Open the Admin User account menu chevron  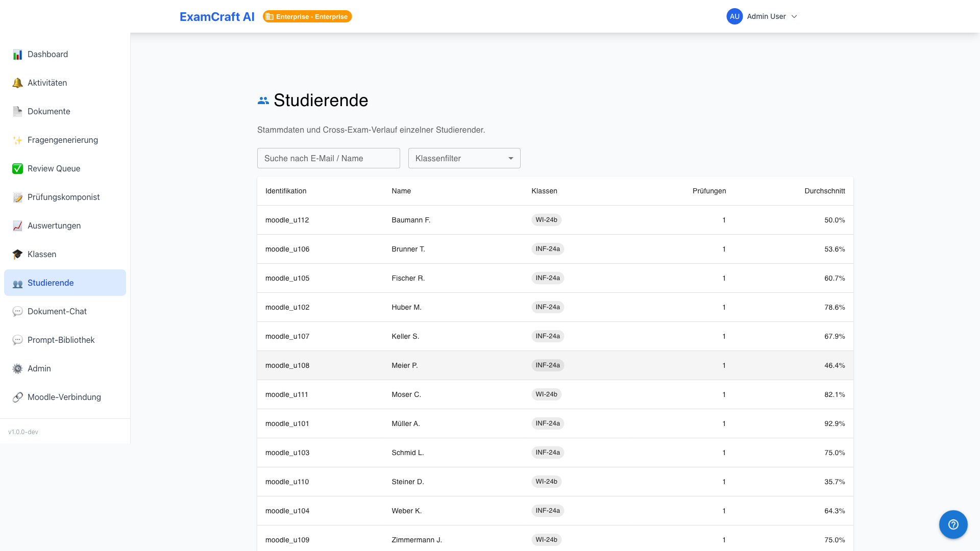[x=794, y=16]
